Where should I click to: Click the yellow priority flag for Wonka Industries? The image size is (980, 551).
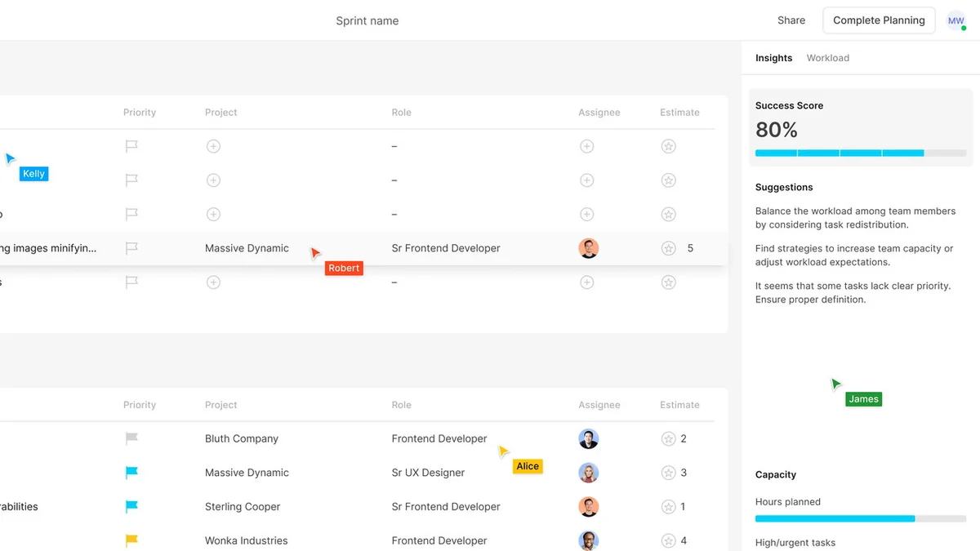pyautogui.click(x=131, y=540)
